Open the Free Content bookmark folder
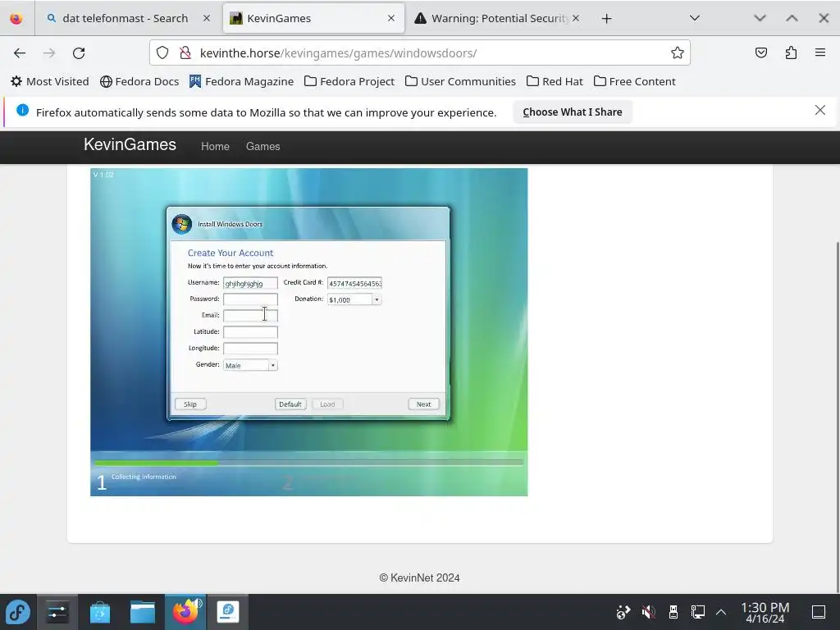The image size is (840, 630). point(634,81)
